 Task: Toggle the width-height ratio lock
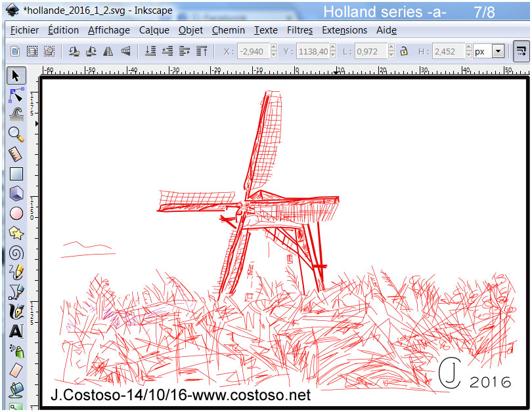pos(404,51)
